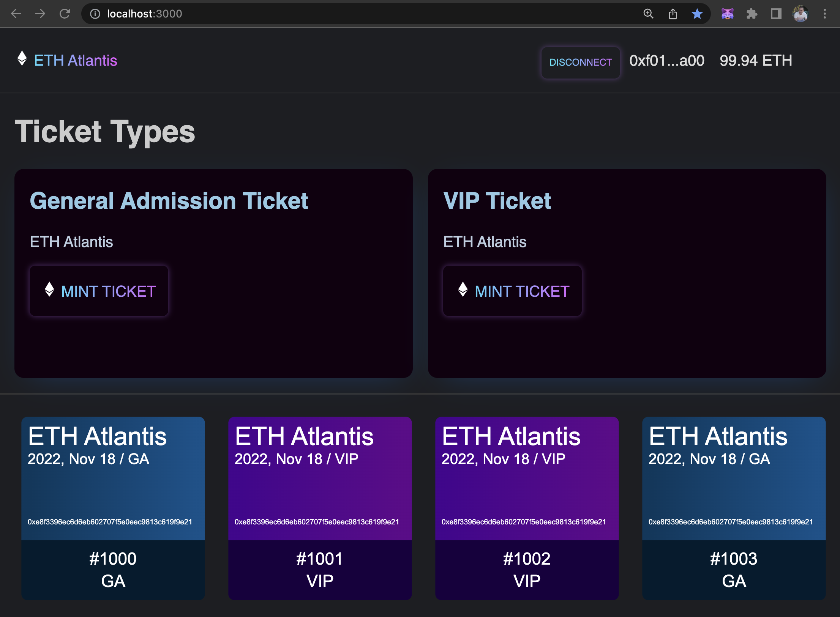Image resolution: width=840 pixels, height=617 pixels.
Task: Select ticket #1001 VIP card
Action: (x=320, y=508)
